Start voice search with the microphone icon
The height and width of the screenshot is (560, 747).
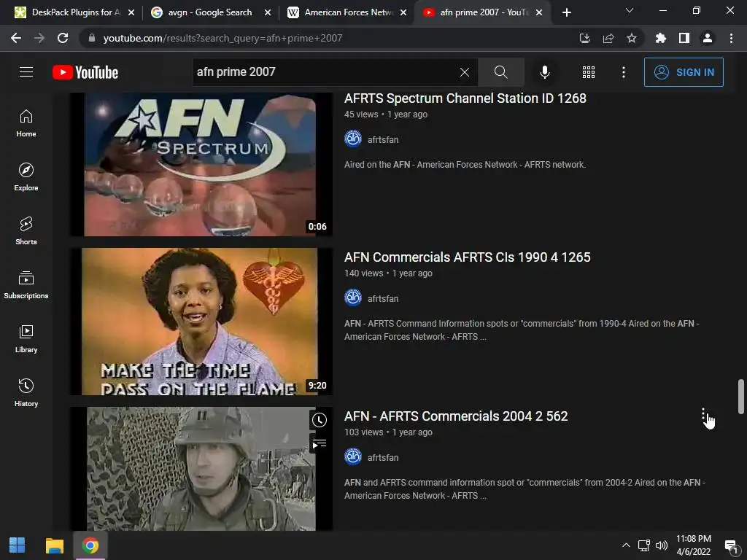pos(544,72)
